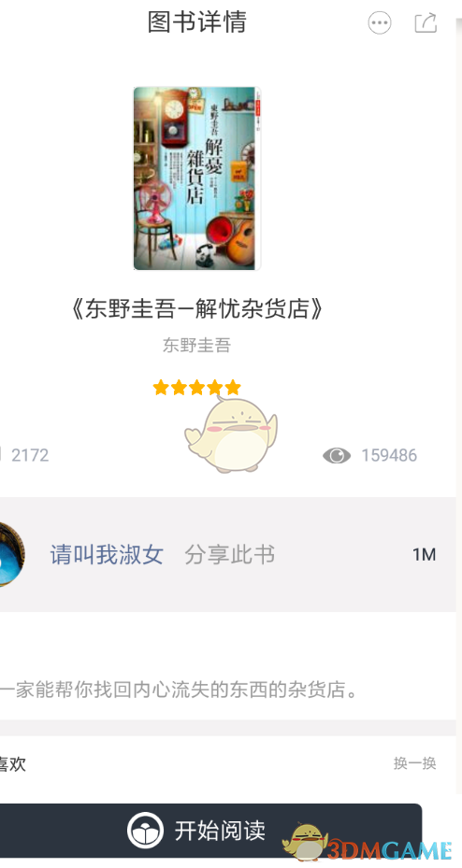This screenshot has height=868, width=462.
Task: Tap the 159486 view count
Action: (389, 456)
